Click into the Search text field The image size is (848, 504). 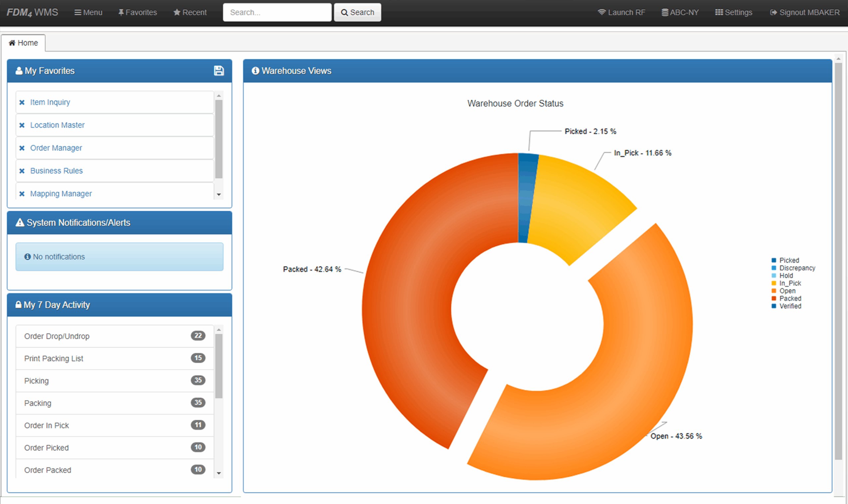pos(277,12)
